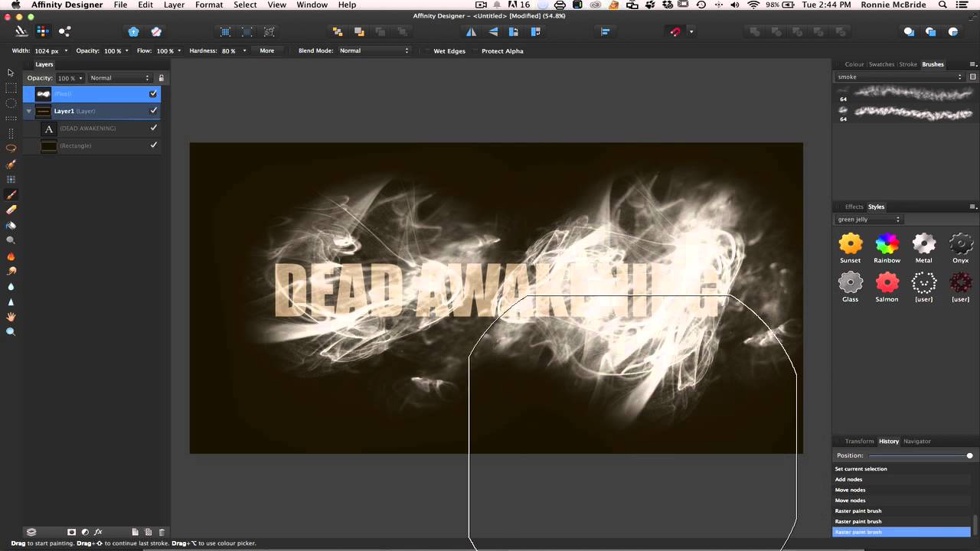This screenshot has width=980, height=551.
Task: Select the Flood Fill bucket tool
Action: (x=11, y=225)
